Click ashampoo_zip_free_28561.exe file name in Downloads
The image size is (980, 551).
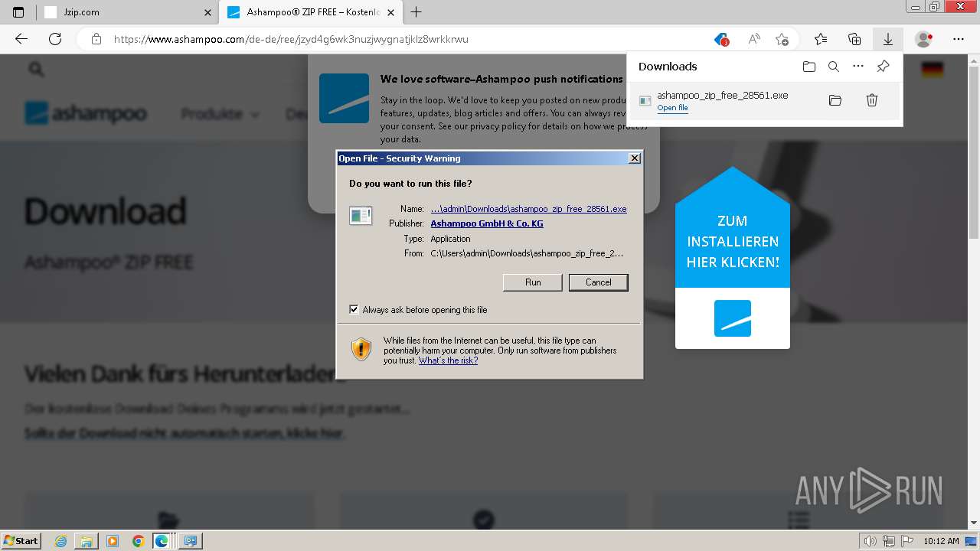(x=722, y=96)
